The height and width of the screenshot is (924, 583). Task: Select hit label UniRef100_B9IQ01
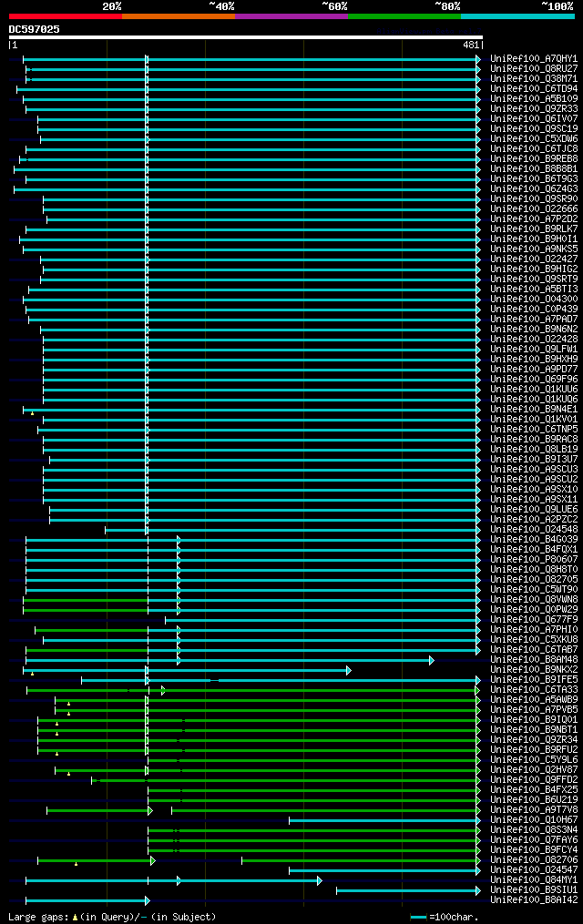[534, 720]
